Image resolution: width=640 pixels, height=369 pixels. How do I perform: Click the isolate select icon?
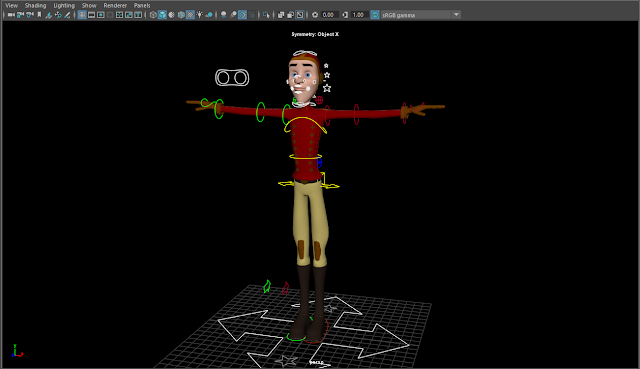[266, 15]
